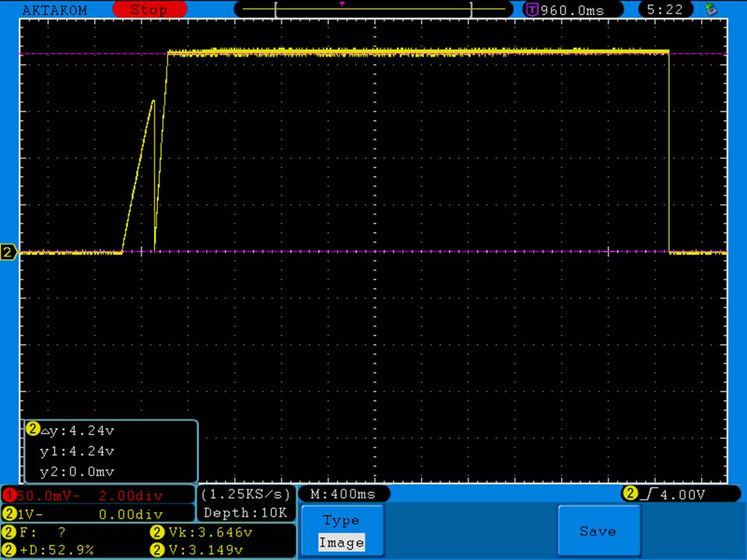
Task: Click the trigger position T icon
Action: click(532, 10)
